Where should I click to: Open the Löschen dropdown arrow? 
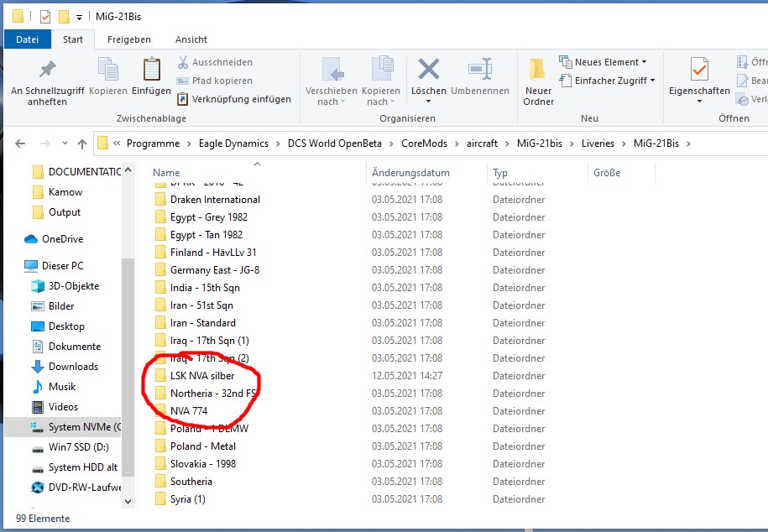(x=429, y=102)
